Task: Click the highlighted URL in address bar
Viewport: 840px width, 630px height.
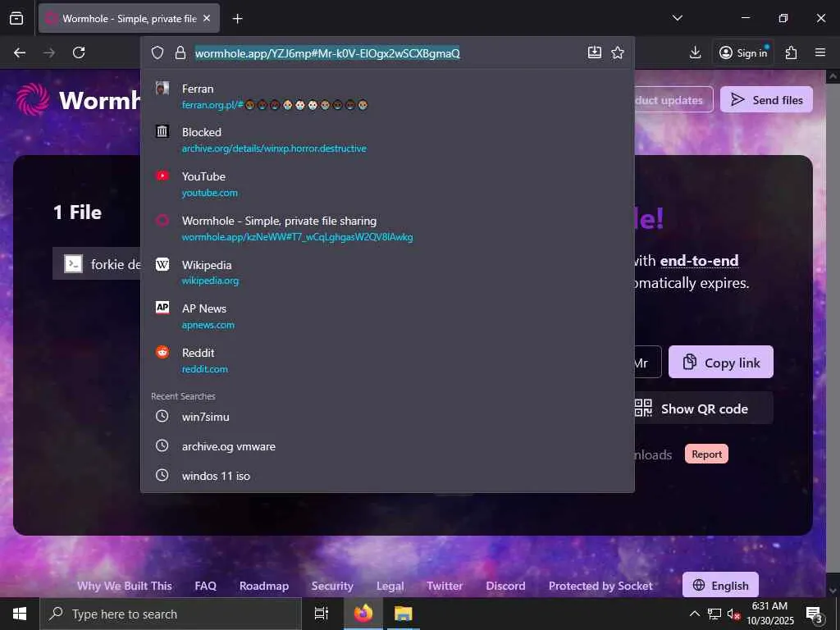Action: pyautogui.click(x=326, y=53)
